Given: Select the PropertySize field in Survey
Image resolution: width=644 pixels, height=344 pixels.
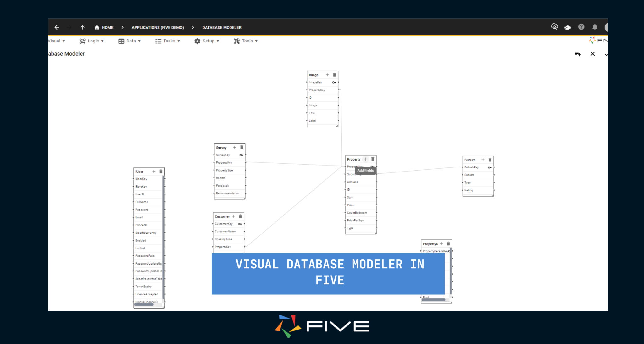Looking at the screenshot, I should (230, 170).
